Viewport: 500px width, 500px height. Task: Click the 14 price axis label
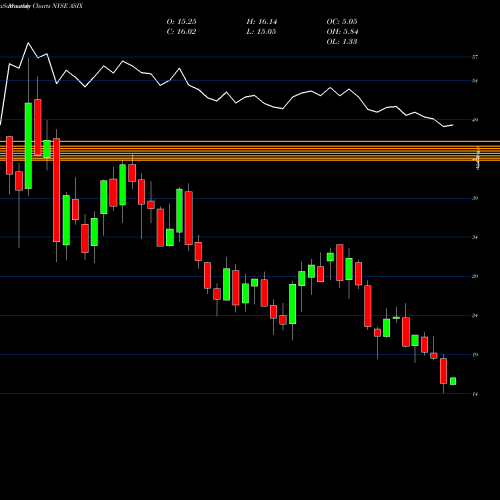pos(475,394)
